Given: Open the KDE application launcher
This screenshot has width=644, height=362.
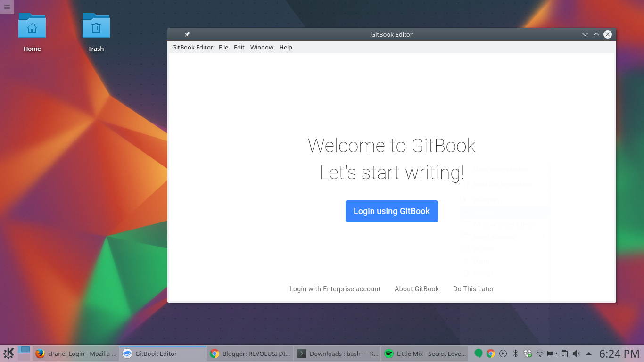Looking at the screenshot, I should 8,354.
